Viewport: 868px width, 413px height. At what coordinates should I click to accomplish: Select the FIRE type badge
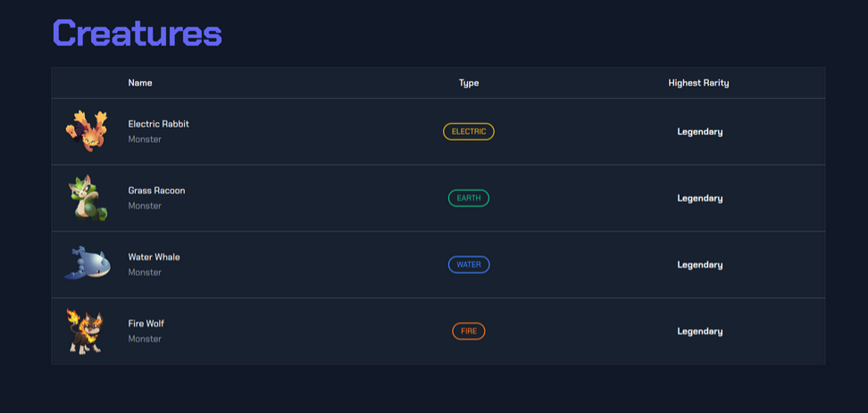click(469, 331)
